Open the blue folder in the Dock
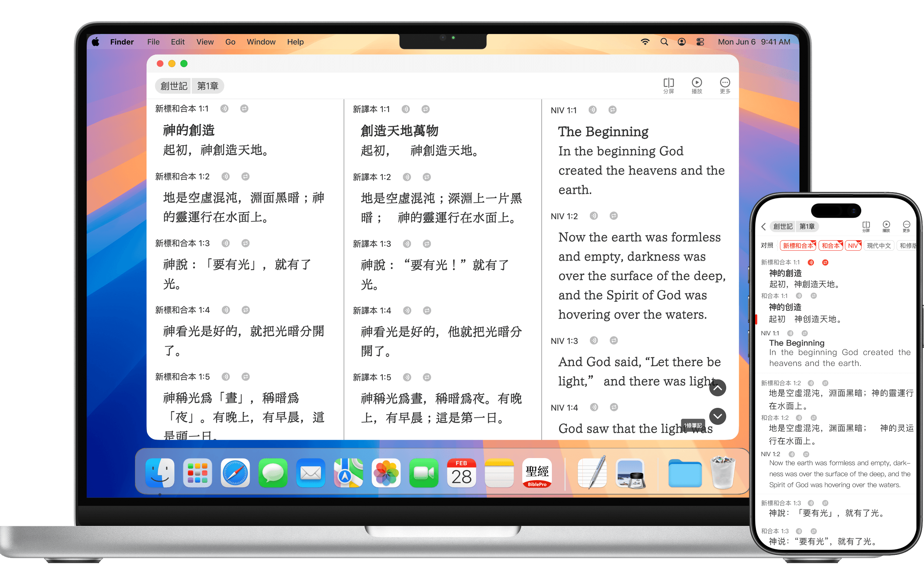Image resolution: width=924 pixels, height=578 pixels. [685, 474]
